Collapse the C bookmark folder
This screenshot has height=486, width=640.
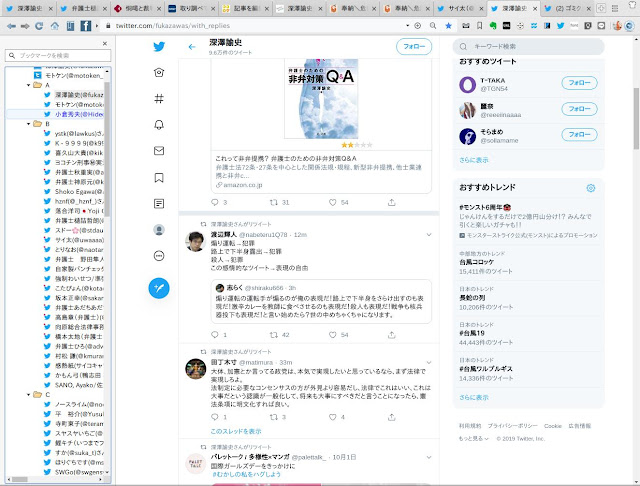[29, 395]
